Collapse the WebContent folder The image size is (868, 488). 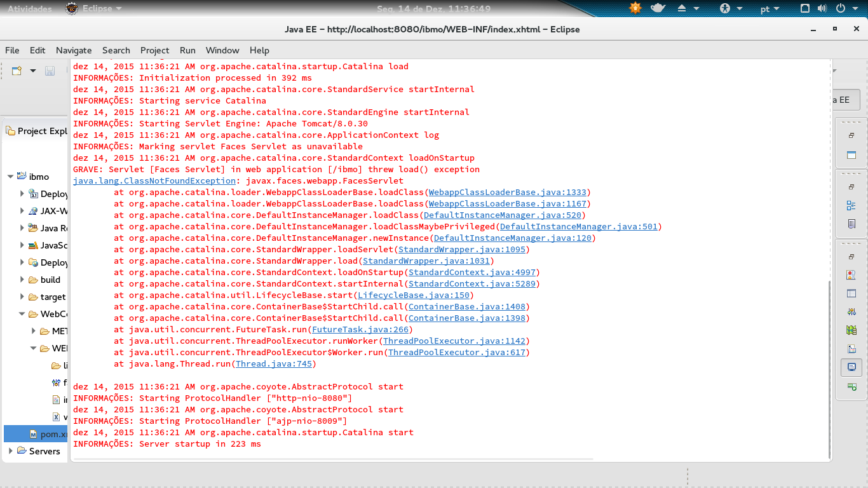[22, 314]
